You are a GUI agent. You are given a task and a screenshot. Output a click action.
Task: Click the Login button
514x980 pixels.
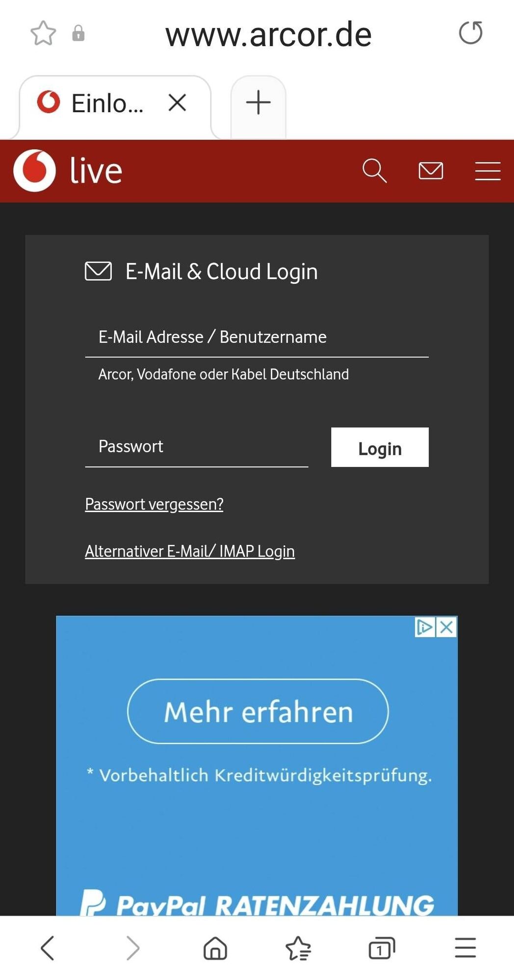pyautogui.click(x=380, y=447)
